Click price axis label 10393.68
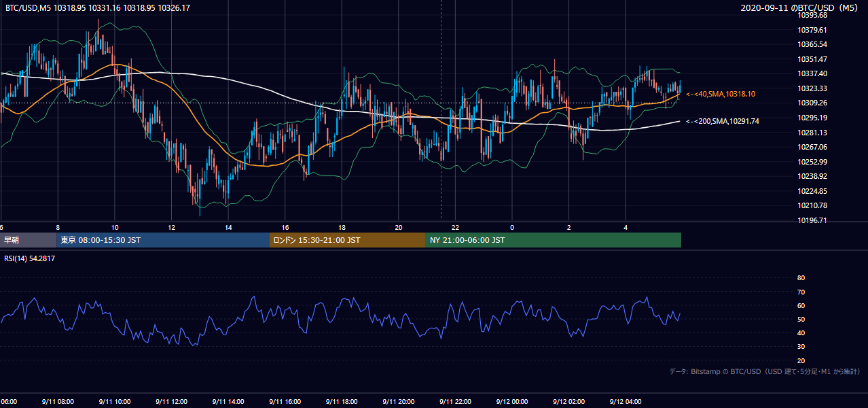The height and width of the screenshot is (408, 868). pos(812,15)
